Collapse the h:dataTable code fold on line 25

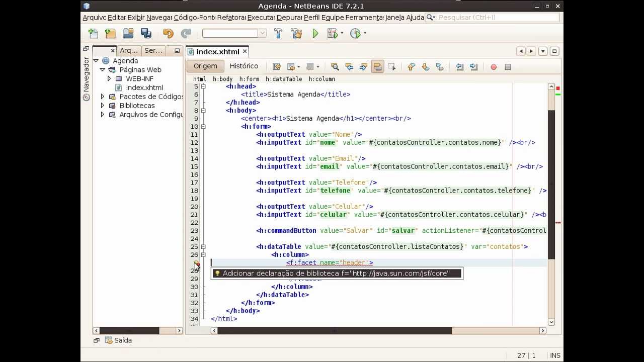pos(203,247)
